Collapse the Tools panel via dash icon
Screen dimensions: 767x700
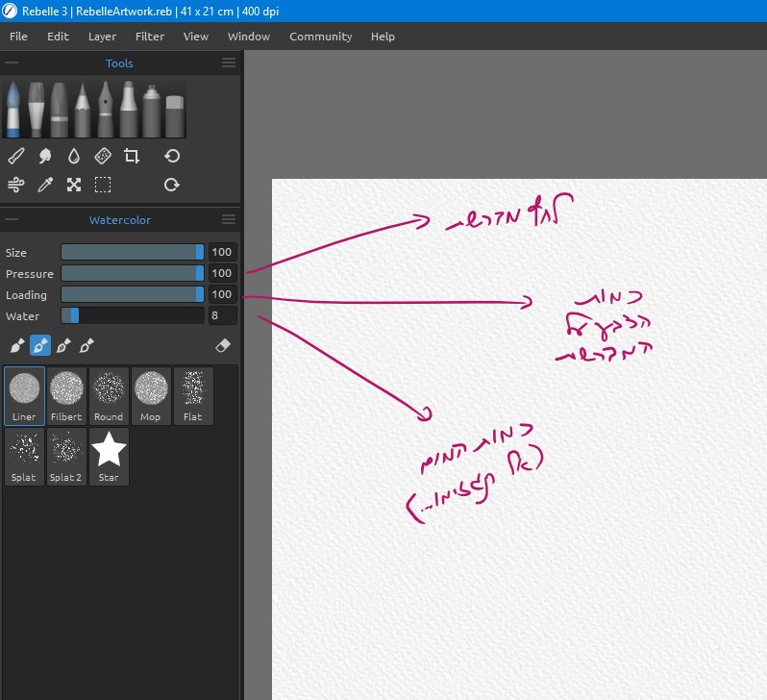click(12, 62)
